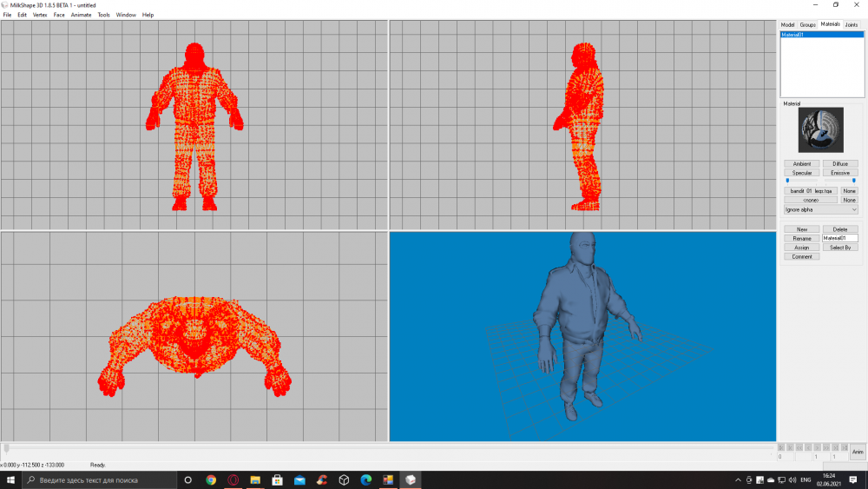868x489 pixels.
Task: Open Google Chrome from the taskbar
Action: pos(211,480)
